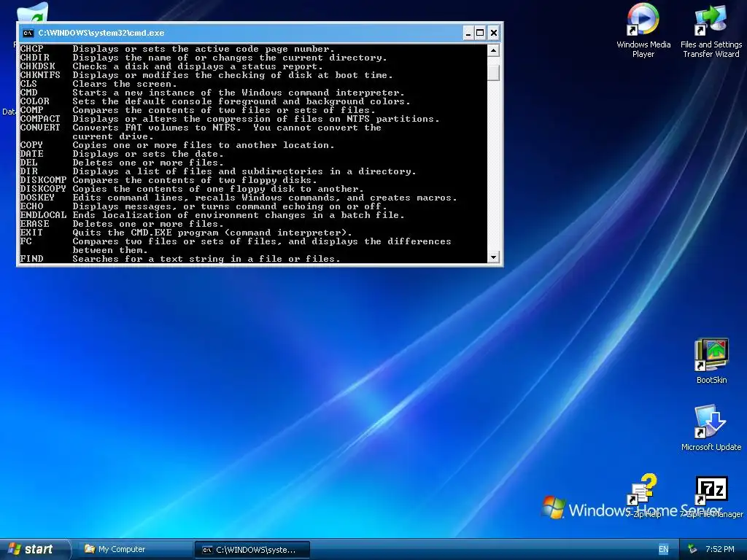Click the CONVERT command entry
This screenshot has height=560, width=747.
[201, 132]
